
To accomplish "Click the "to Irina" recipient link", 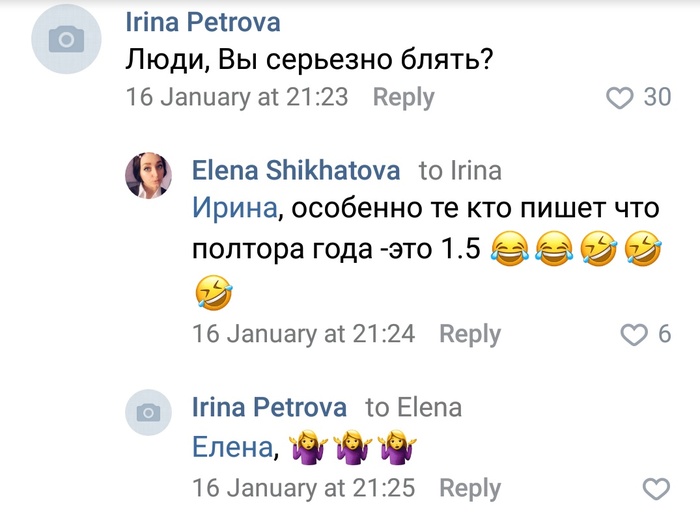I will pos(460,171).
